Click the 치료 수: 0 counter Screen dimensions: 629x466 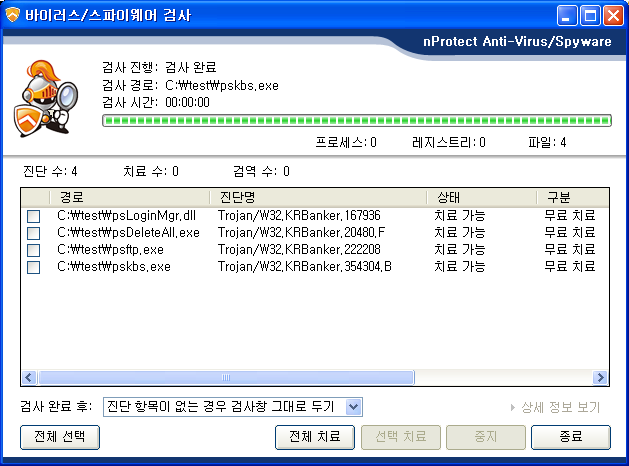tap(151, 172)
